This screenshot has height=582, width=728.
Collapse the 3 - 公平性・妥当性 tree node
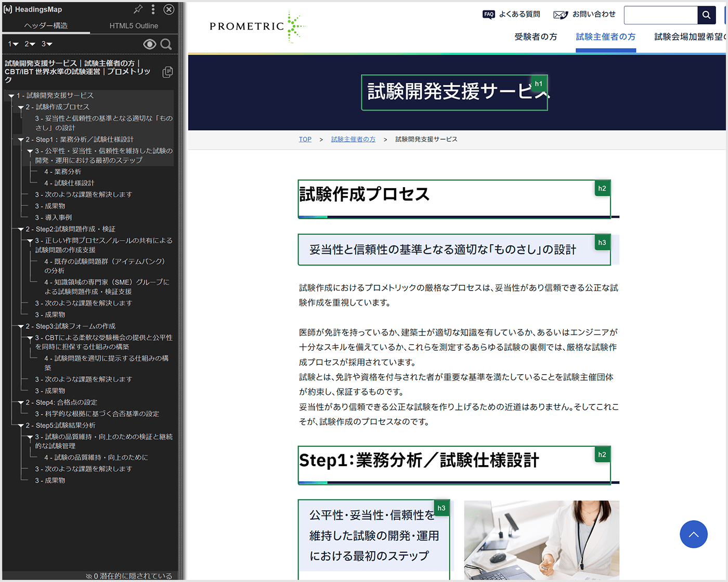point(30,152)
